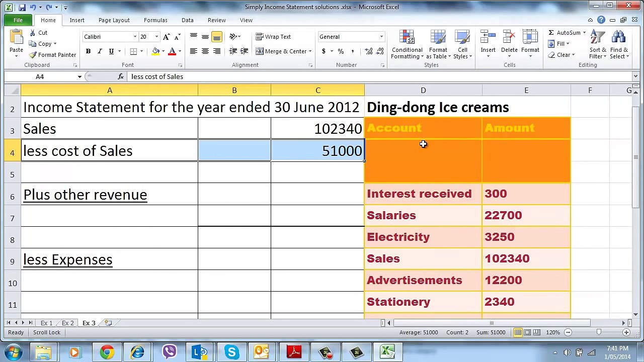Open the Ex 2 sheet tab
Image resolution: width=644 pixels, height=362 pixels.
(x=67, y=323)
